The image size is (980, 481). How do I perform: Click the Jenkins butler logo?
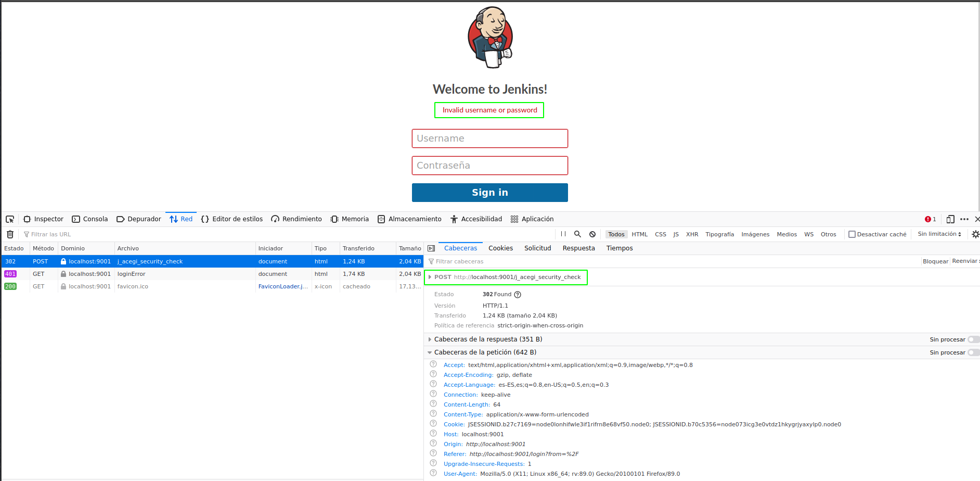[x=490, y=37]
